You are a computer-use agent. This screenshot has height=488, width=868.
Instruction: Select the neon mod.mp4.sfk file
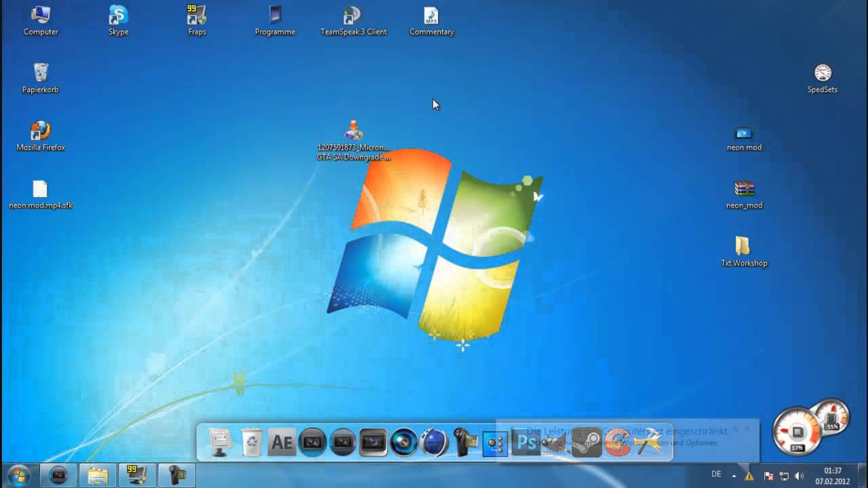point(41,194)
